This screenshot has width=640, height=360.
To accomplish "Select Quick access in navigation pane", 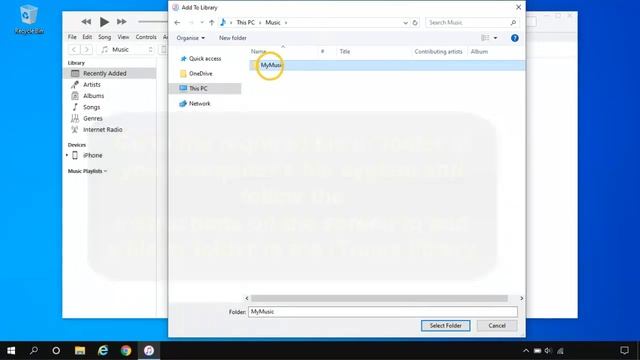I will click(x=201, y=59).
